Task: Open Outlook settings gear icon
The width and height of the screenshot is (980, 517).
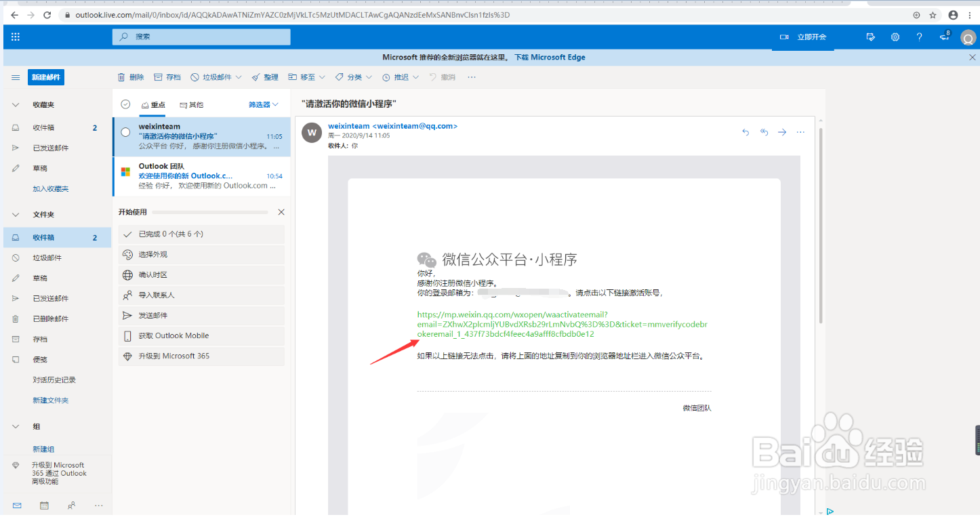Action: coord(895,37)
